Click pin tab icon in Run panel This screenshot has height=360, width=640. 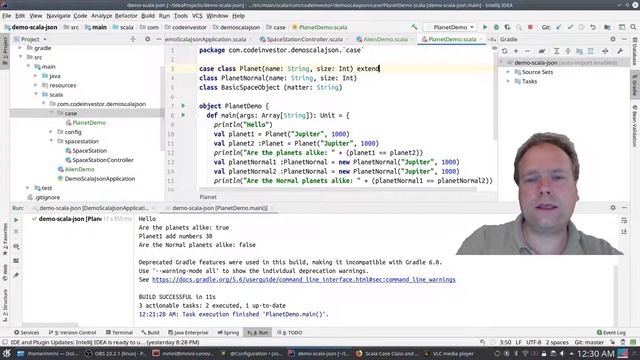pos(16,275)
